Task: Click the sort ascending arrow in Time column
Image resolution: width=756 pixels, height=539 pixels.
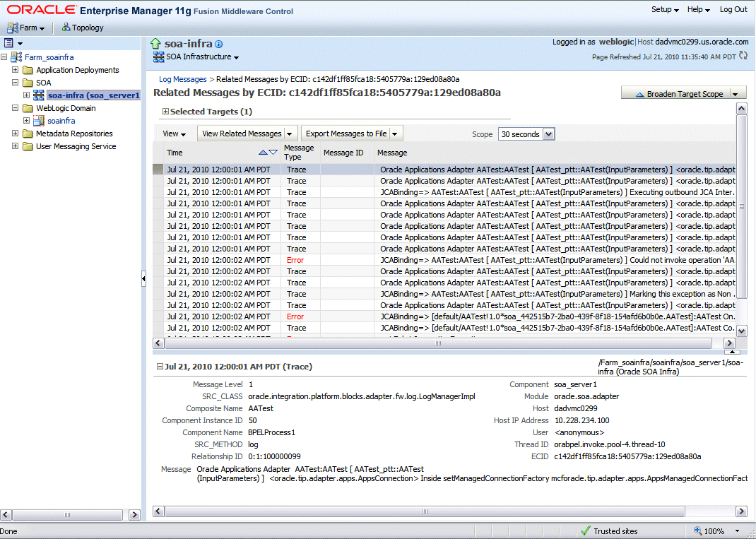Action: 264,153
